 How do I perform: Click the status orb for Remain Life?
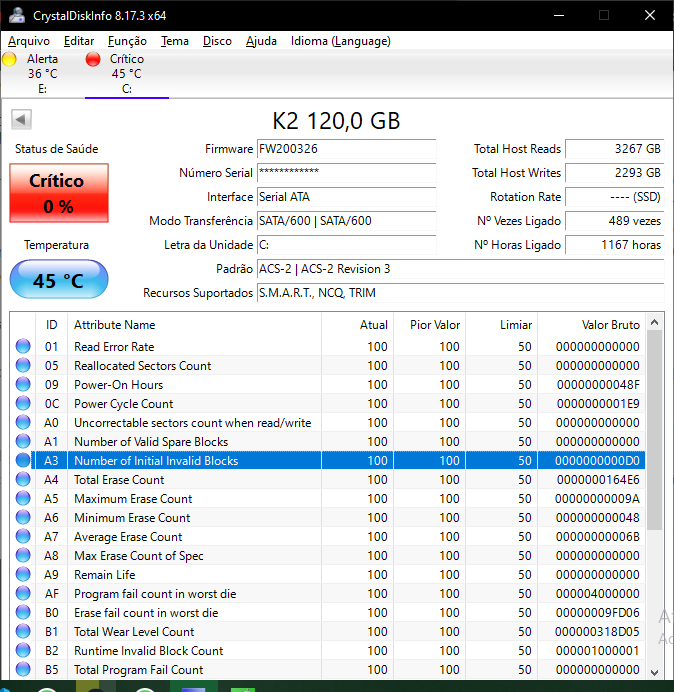click(x=23, y=574)
